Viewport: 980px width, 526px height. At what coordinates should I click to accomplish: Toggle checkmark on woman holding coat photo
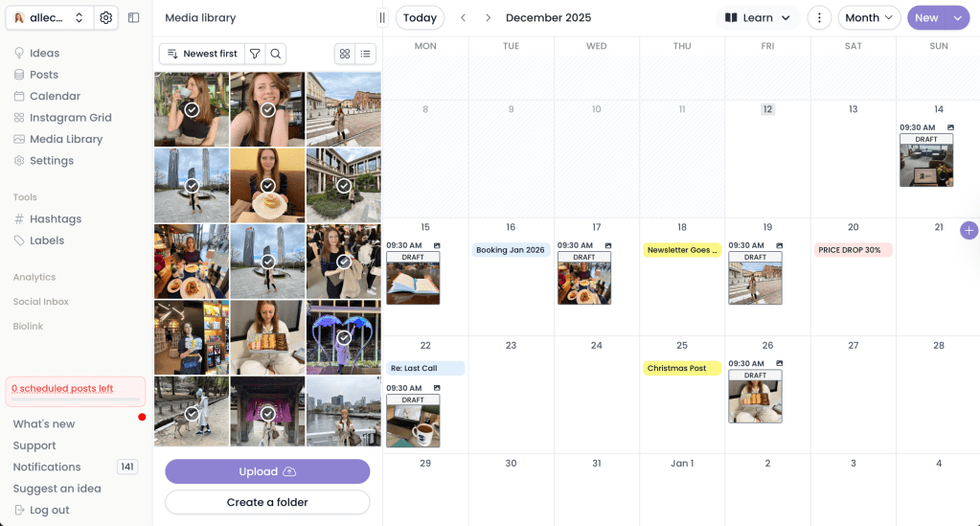344,262
